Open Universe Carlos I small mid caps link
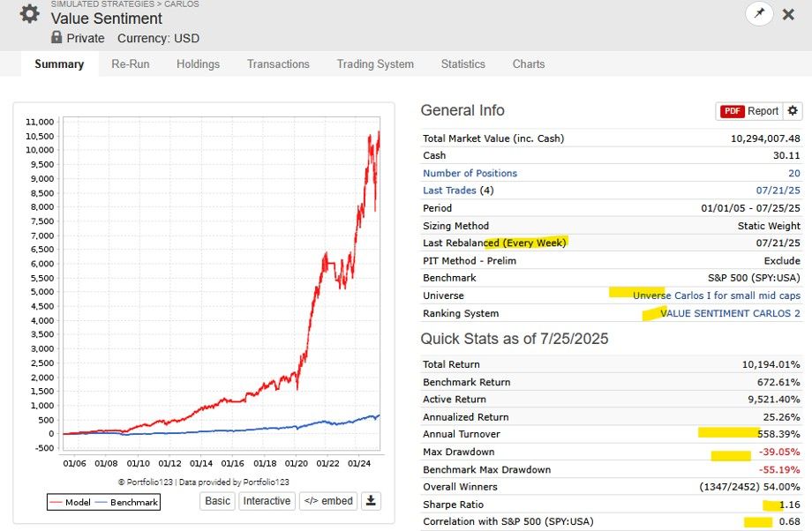Image resolution: width=812 pixels, height=531 pixels. (x=716, y=296)
